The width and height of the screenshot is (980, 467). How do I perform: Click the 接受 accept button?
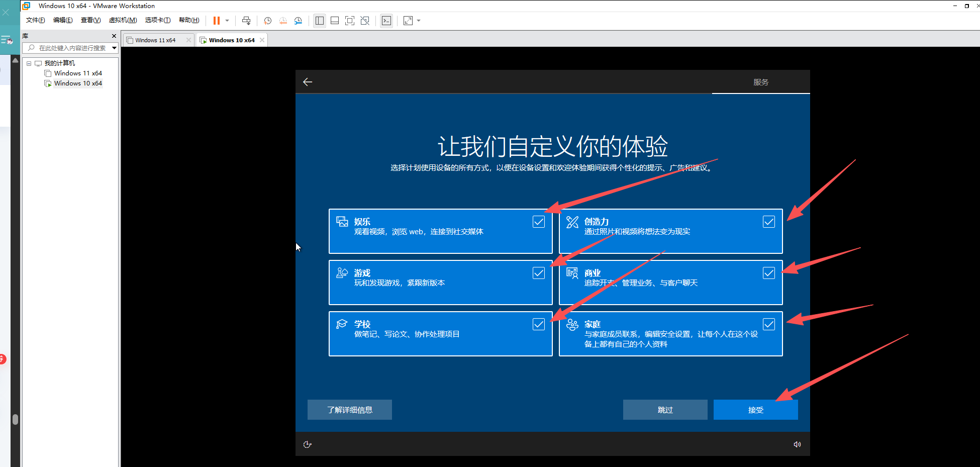(x=756, y=410)
